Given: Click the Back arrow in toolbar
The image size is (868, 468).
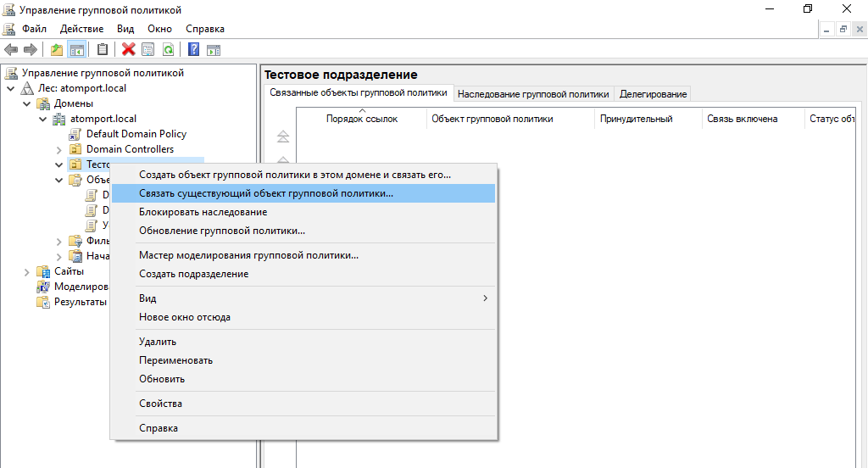Looking at the screenshot, I should (x=11, y=49).
